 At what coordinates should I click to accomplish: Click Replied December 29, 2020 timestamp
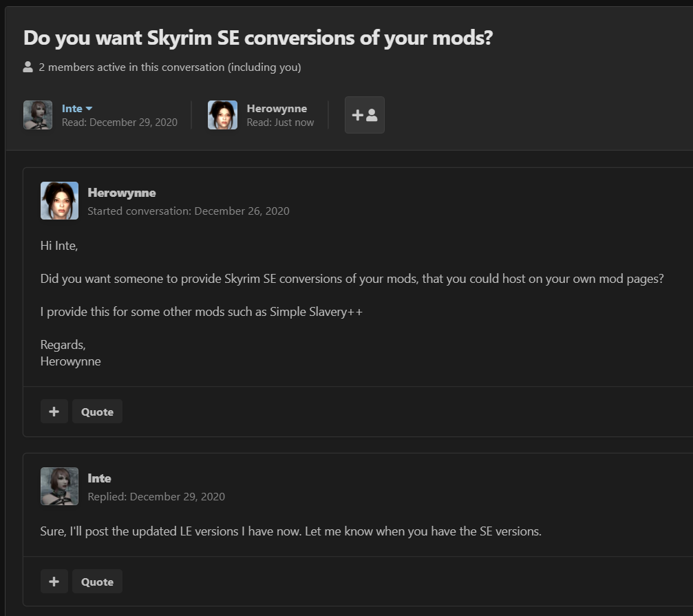(156, 496)
